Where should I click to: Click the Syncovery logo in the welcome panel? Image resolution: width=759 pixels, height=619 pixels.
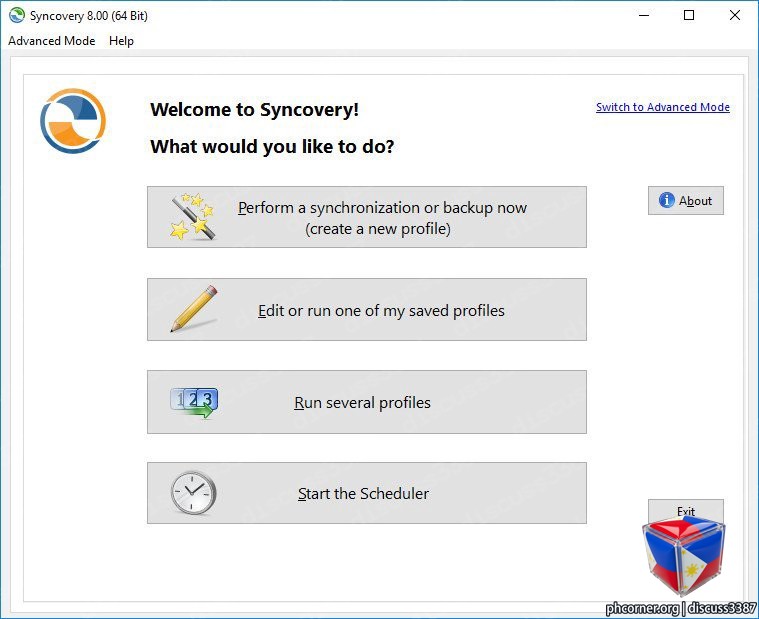click(73, 121)
